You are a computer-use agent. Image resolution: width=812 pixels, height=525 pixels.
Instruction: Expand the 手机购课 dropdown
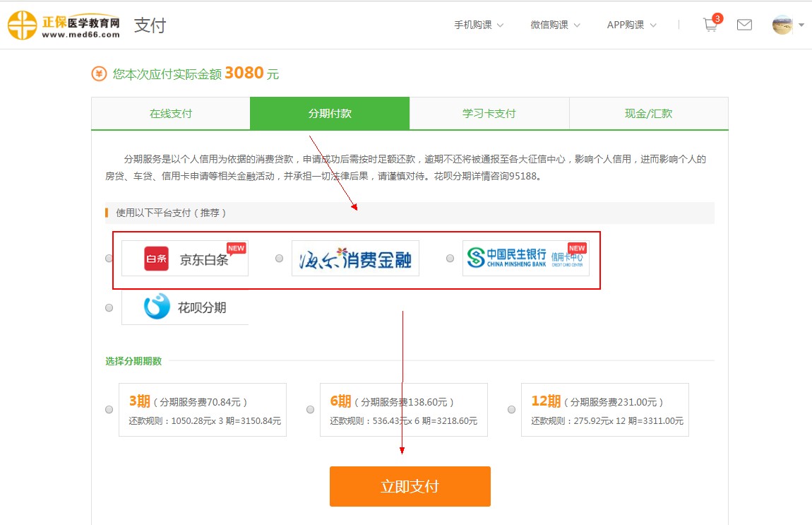pos(479,25)
